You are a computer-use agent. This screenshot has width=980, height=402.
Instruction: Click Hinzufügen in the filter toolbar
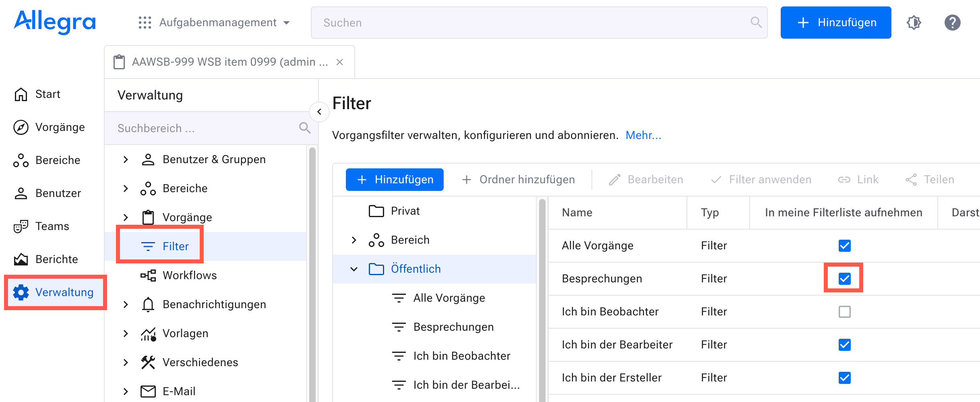[x=395, y=180]
